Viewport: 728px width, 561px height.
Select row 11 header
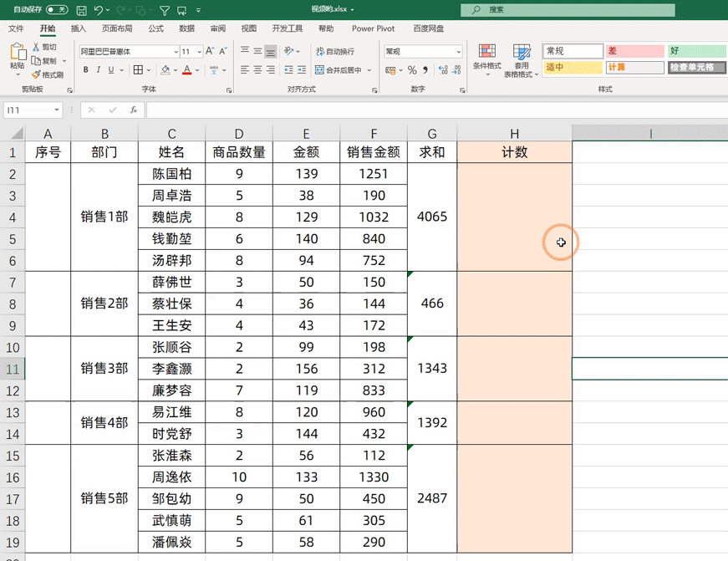coord(13,370)
